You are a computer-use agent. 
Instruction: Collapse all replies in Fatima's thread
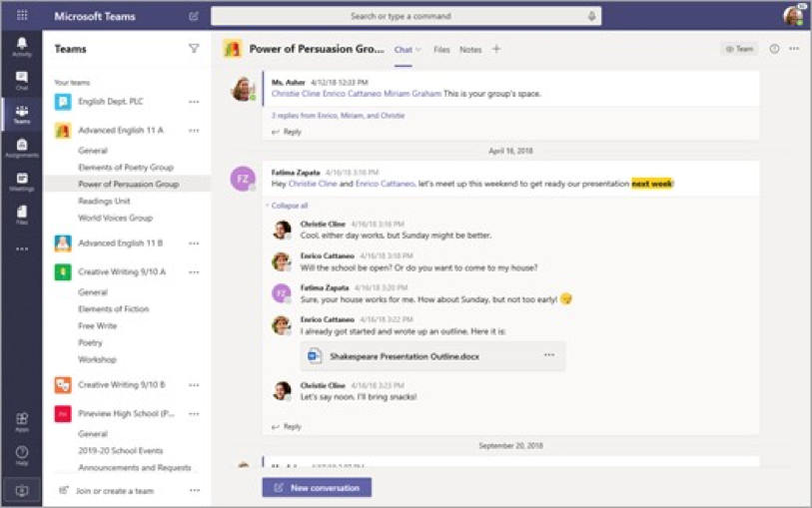(x=291, y=206)
